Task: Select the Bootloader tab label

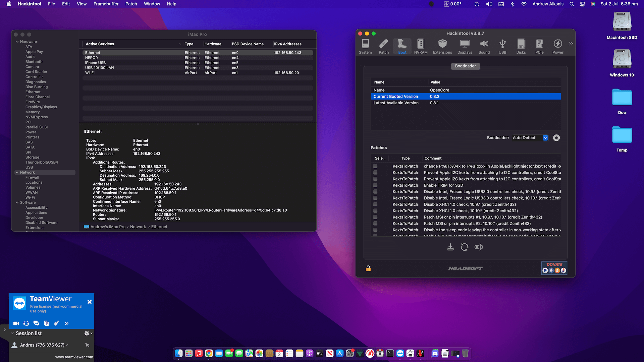Action: point(465,66)
